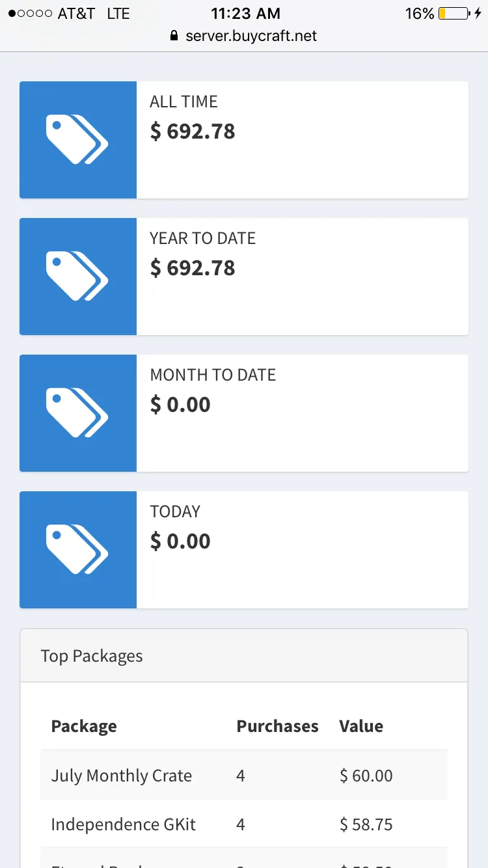Tap the Year To Date tags icon

coord(77,276)
